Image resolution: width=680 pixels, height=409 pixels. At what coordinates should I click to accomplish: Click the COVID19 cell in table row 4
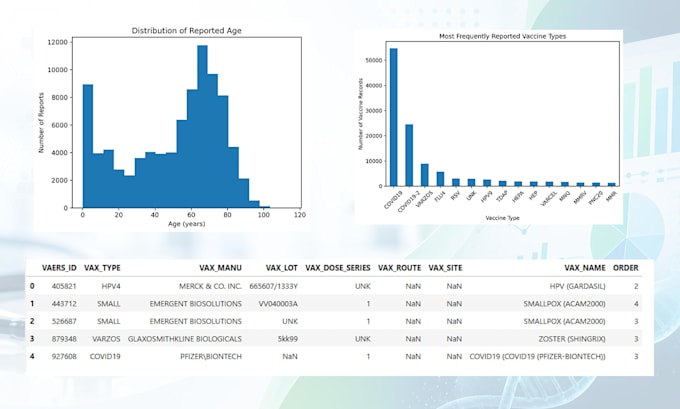click(x=105, y=357)
